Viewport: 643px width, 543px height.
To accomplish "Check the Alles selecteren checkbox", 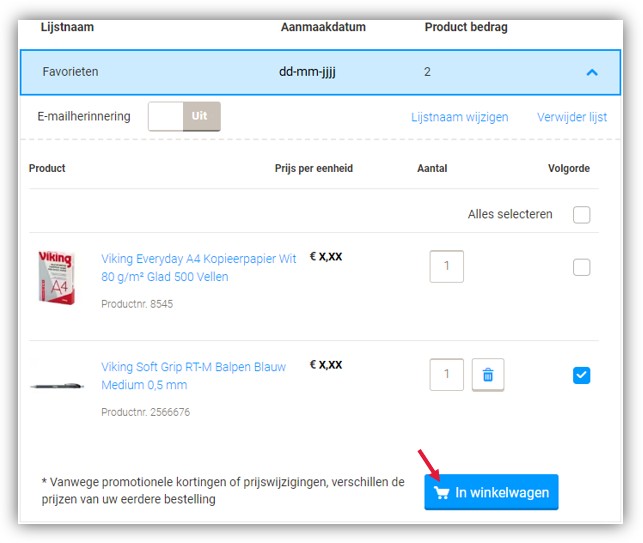I will [x=582, y=215].
